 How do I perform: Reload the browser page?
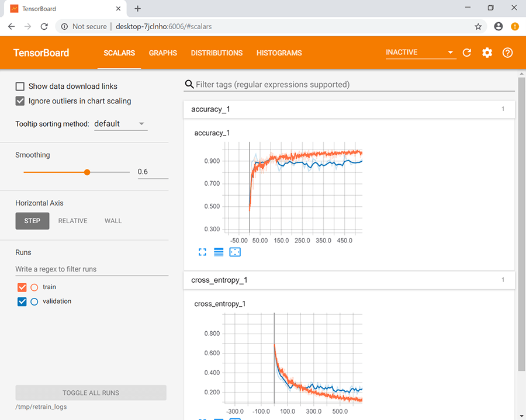pos(44,26)
